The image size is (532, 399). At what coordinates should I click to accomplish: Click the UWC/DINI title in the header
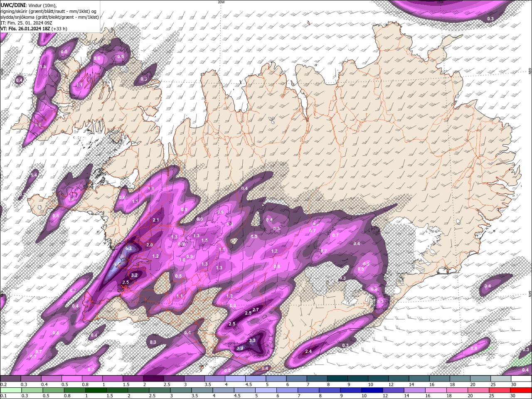click(x=13, y=5)
